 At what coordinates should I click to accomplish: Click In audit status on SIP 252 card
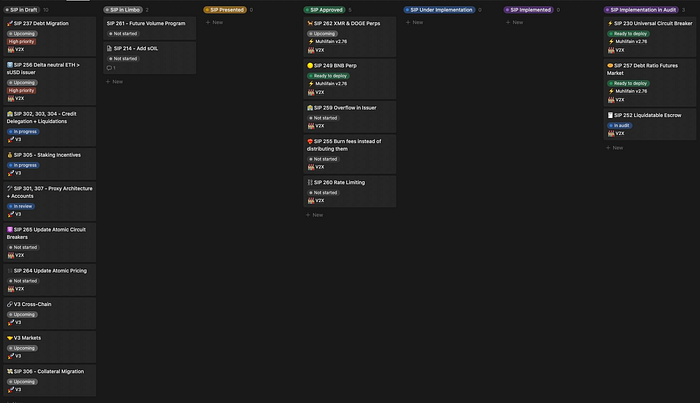tap(619, 125)
